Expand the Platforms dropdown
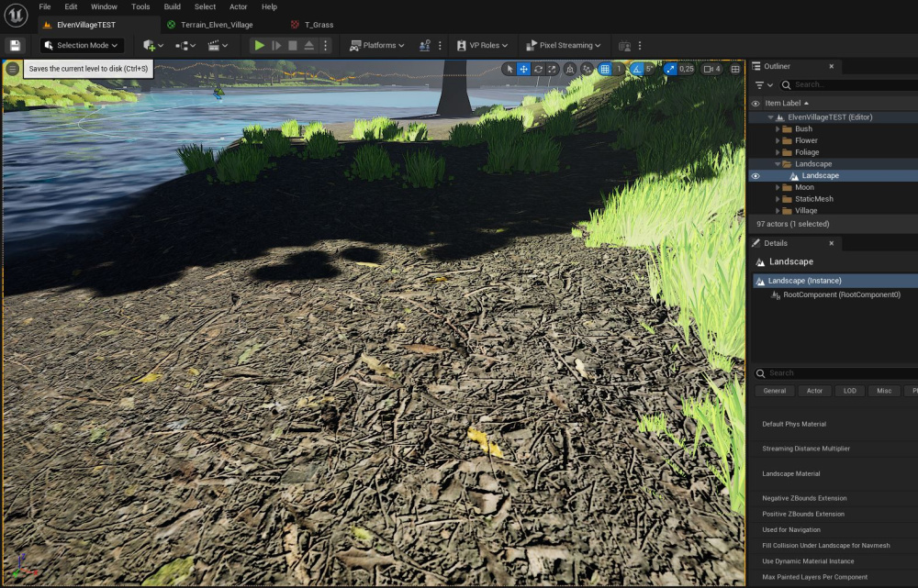Viewport: 918px width, 588px height. [x=377, y=45]
